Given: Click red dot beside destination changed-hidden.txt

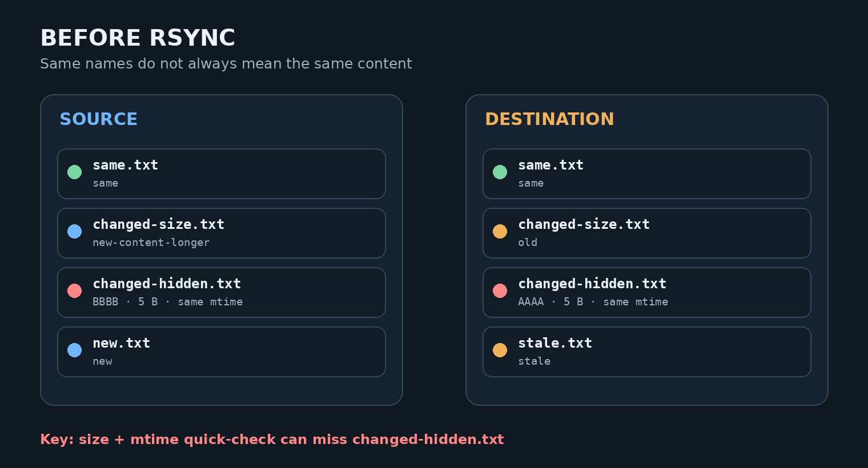Looking at the screenshot, I should (x=500, y=291).
